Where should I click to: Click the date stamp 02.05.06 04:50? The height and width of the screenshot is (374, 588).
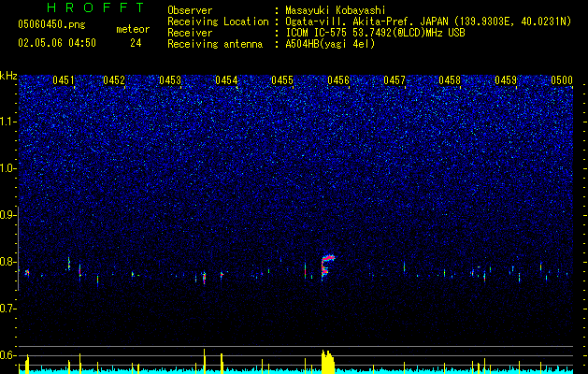pos(57,43)
